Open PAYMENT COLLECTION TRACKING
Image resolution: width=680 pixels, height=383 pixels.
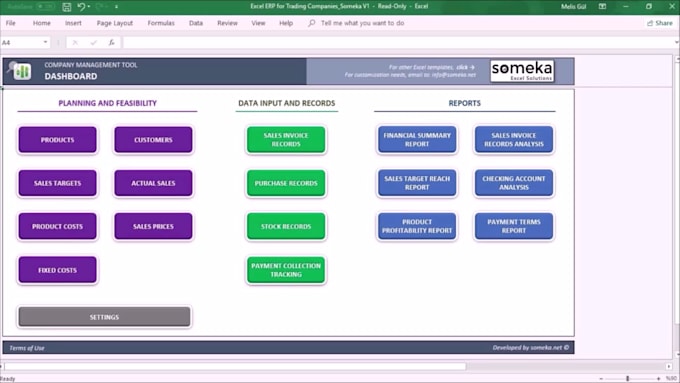click(x=286, y=270)
